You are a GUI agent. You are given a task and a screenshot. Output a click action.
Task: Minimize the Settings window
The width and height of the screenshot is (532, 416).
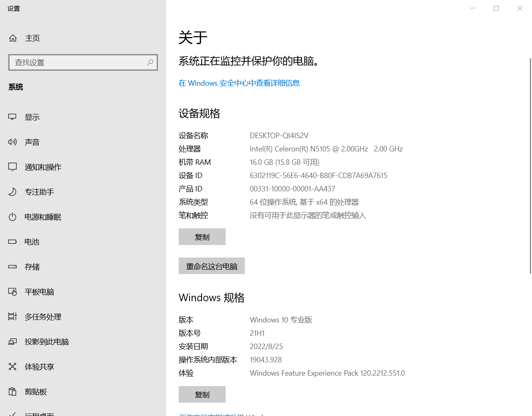[x=473, y=8]
